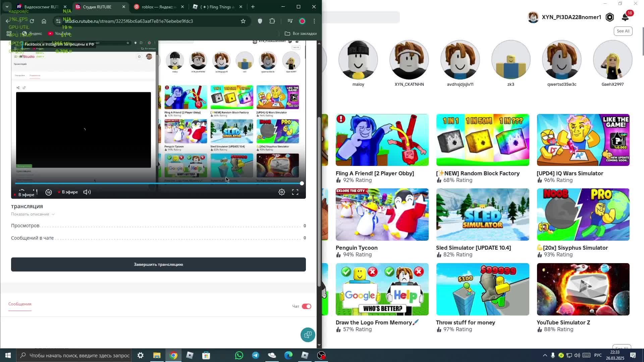
Task: Bookmark this page with star icon
Action: point(243,21)
